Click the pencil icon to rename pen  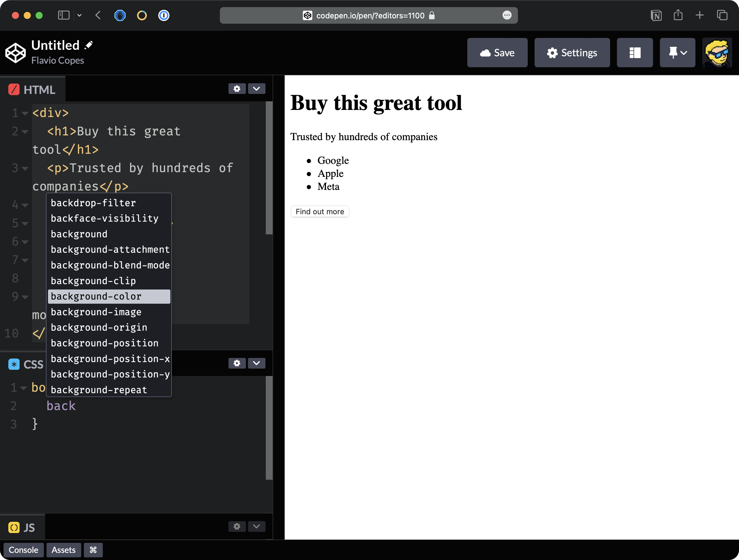pos(89,45)
